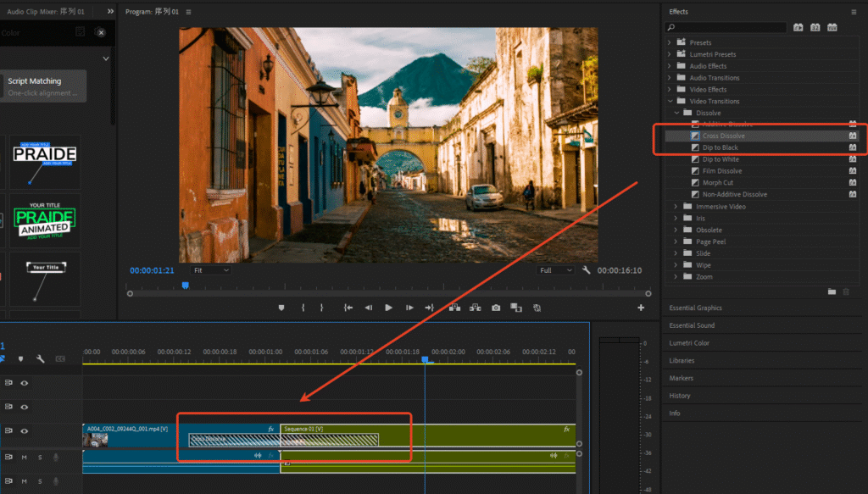
Task: Solo the first audio track
Action: [x=39, y=458]
